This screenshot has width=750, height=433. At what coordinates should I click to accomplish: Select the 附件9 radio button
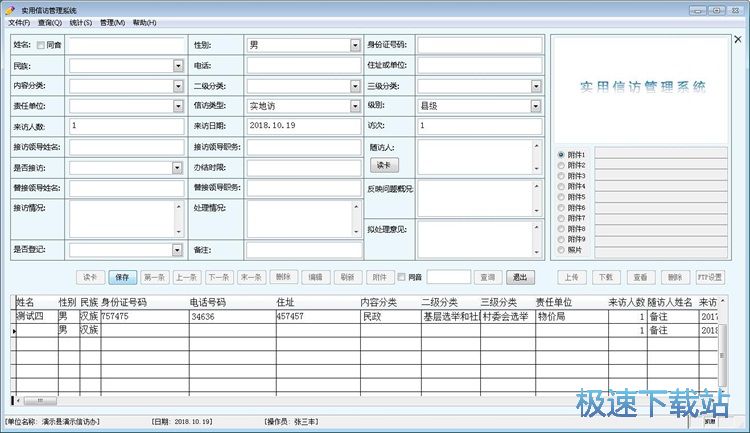561,239
